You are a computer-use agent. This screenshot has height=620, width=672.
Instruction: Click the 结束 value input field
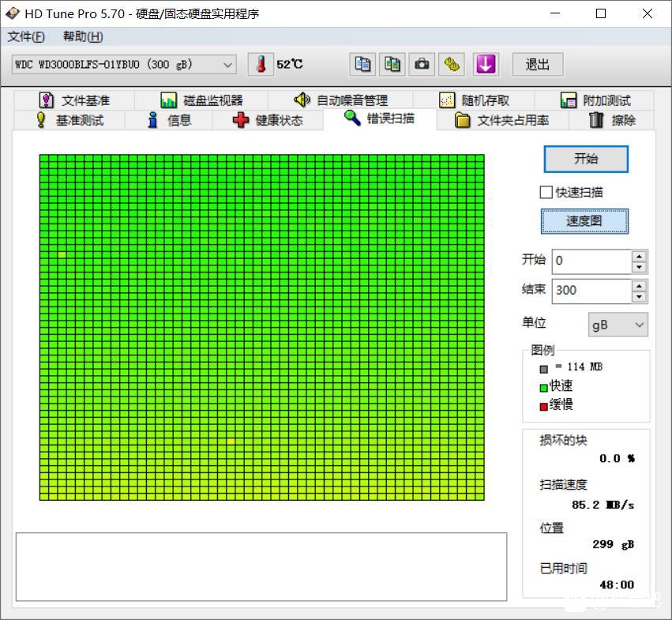pyautogui.click(x=592, y=291)
